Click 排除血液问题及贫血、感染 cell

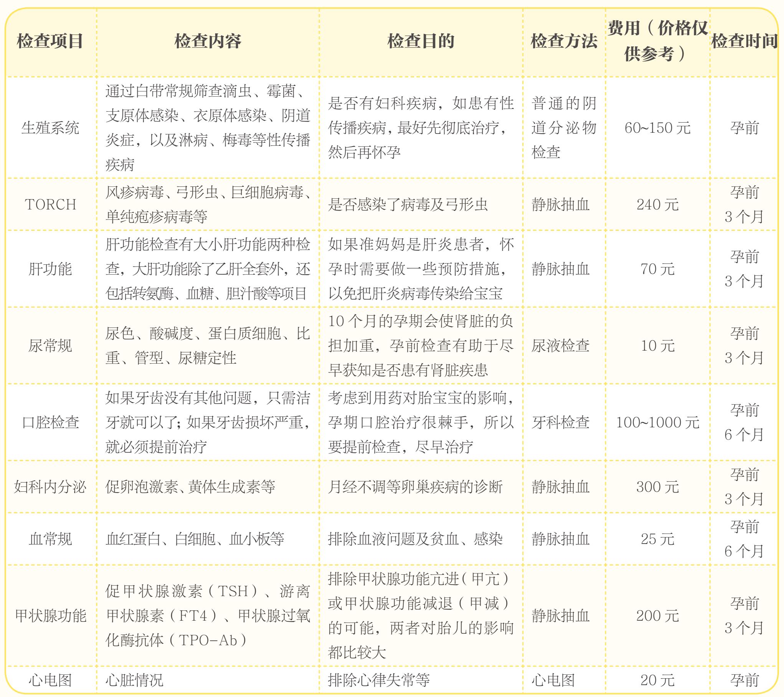tap(415, 539)
